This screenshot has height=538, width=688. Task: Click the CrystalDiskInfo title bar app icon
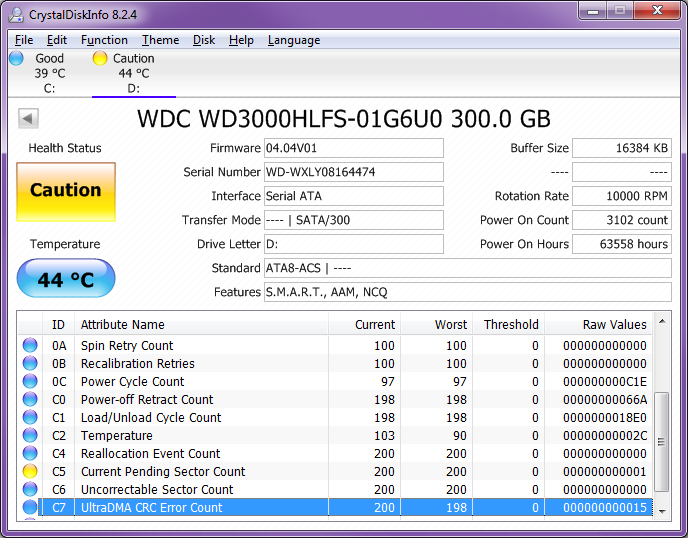[16, 14]
